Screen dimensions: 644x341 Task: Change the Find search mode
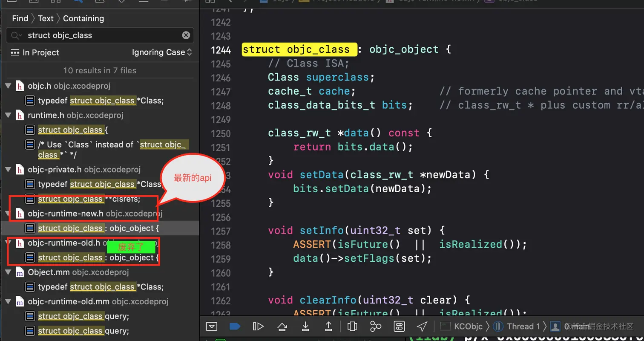(20, 18)
